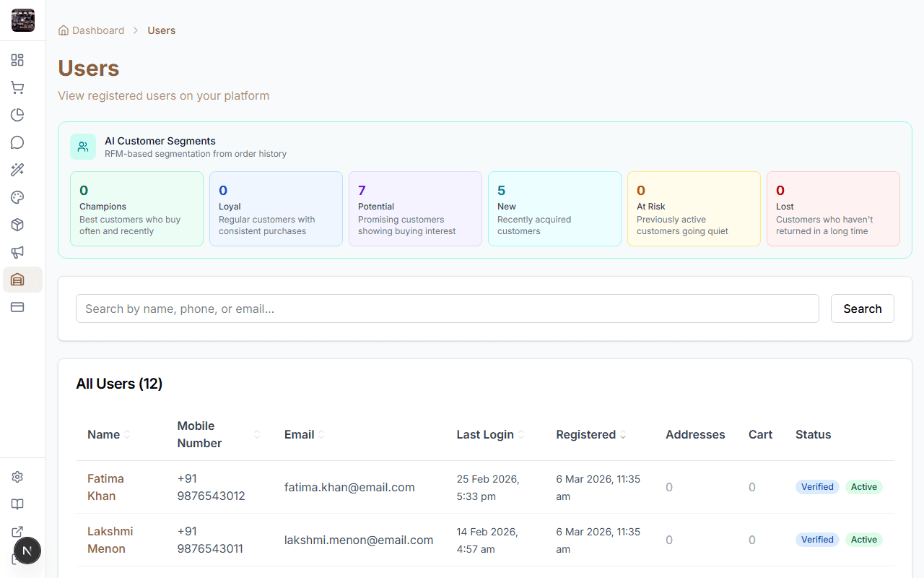Open the Dashboard grid icon in sidebar
This screenshot has height=578, width=924.
(x=17, y=60)
